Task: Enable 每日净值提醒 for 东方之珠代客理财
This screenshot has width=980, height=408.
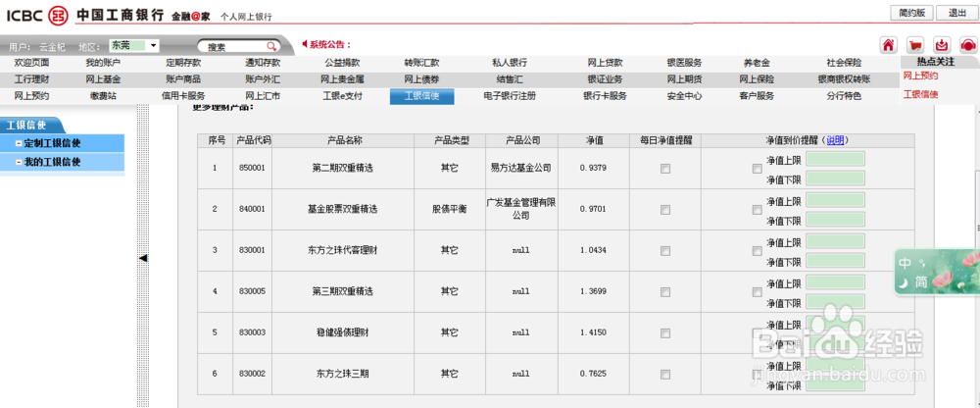Action: point(665,251)
